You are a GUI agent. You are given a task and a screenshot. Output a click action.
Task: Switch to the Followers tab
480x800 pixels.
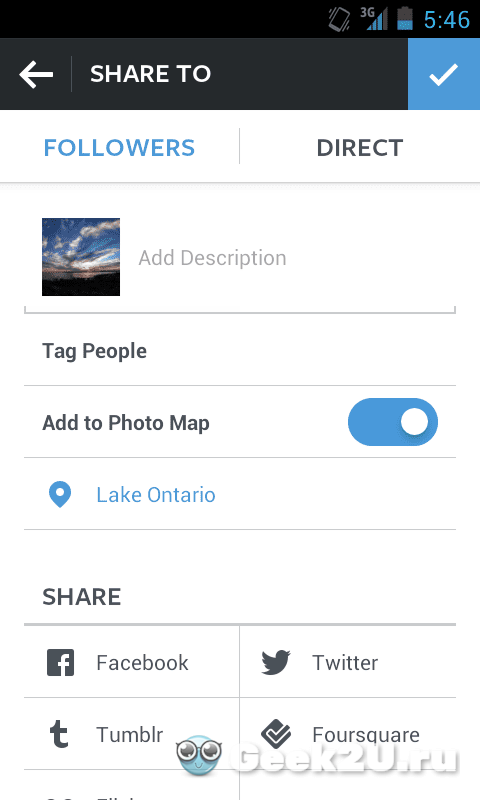(119, 147)
